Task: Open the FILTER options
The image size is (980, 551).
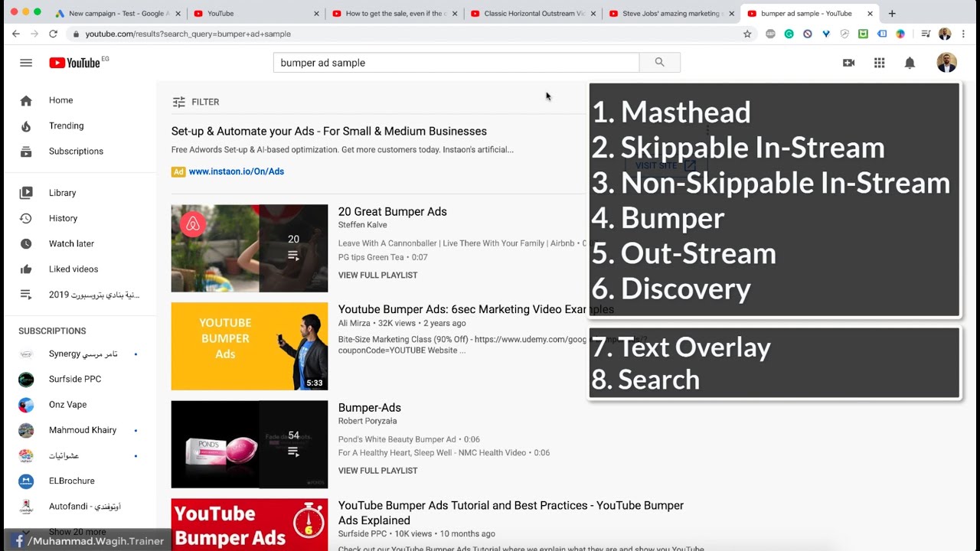Action: (196, 102)
